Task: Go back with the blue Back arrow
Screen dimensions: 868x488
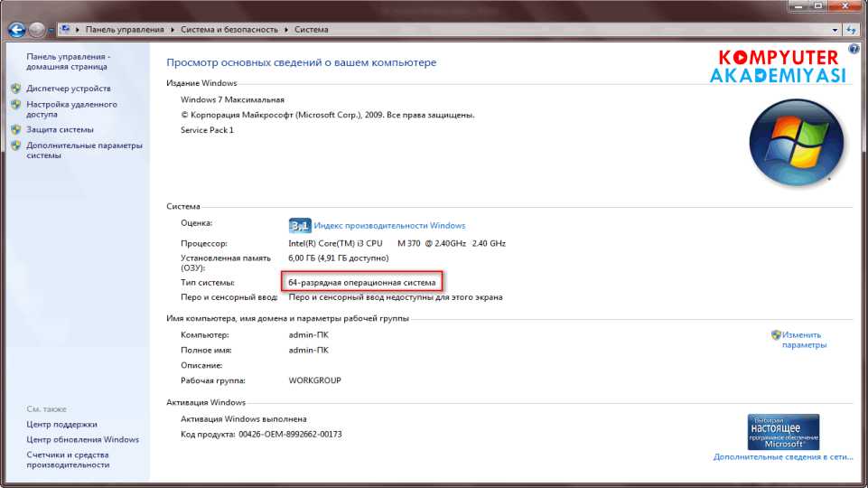Action: [x=16, y=29]
